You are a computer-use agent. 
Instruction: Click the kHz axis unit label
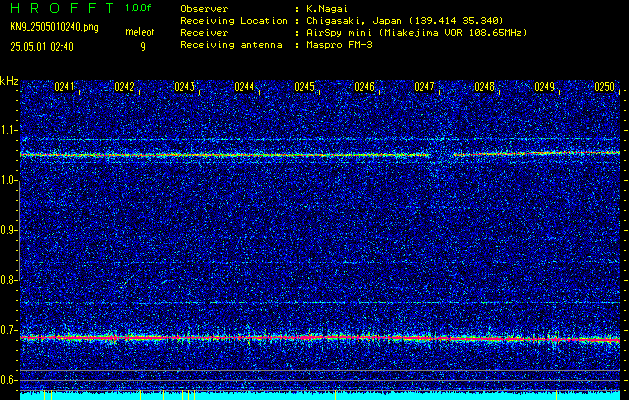tap(9, 81)
